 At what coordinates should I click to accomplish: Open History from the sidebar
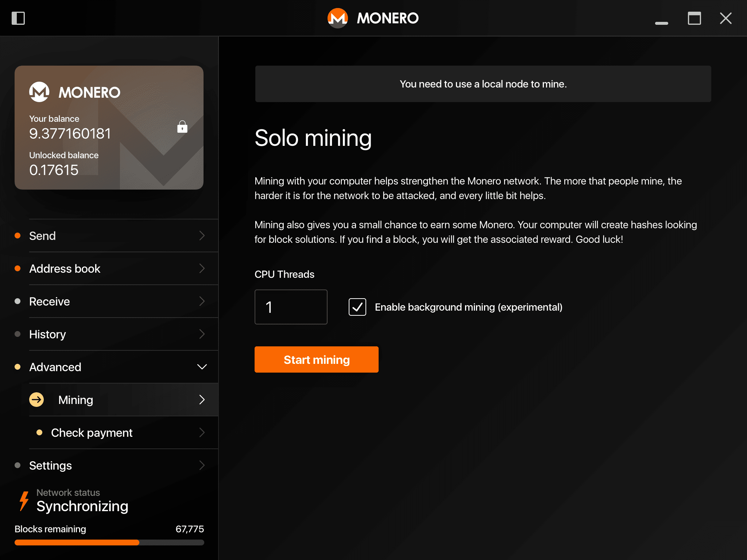(48, 334)
